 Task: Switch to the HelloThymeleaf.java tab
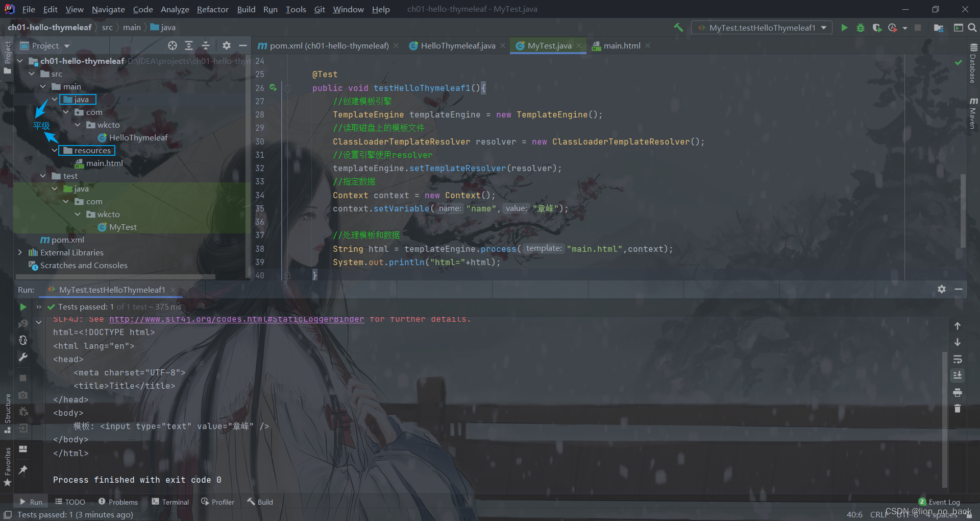pos(457,45)
